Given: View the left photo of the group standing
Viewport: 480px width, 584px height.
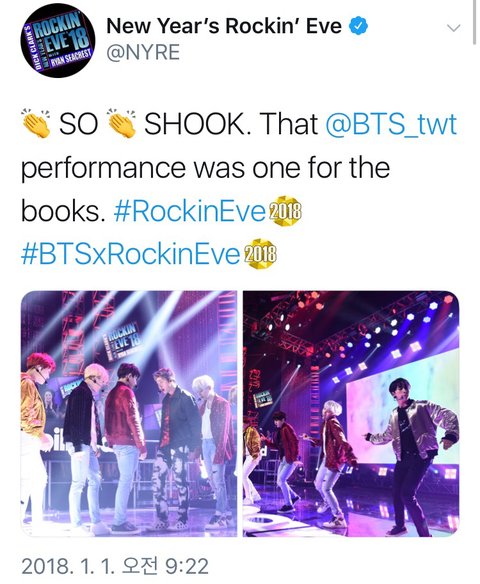Looking at the screenshot, I should [x=129, y=413].
